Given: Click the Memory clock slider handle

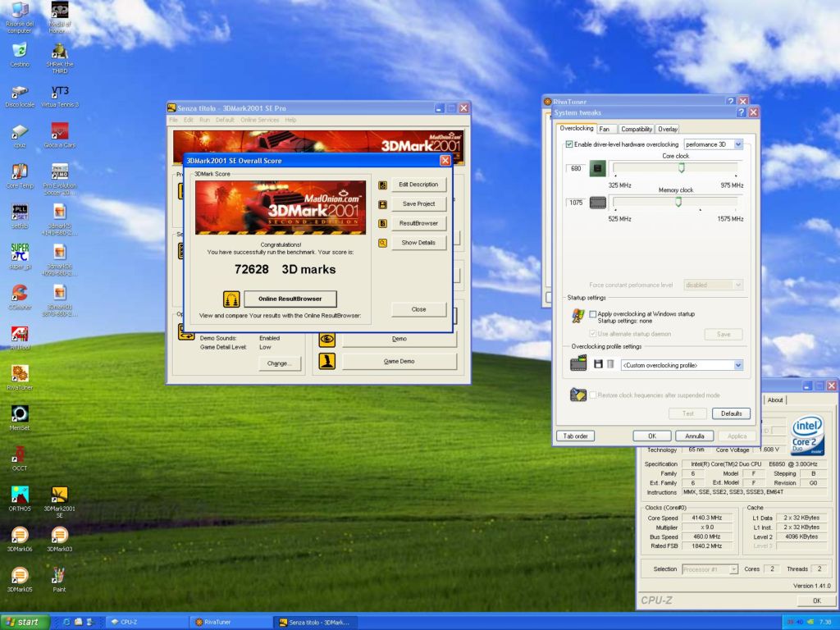Looking at the screenshot, I should click(678, 202).
